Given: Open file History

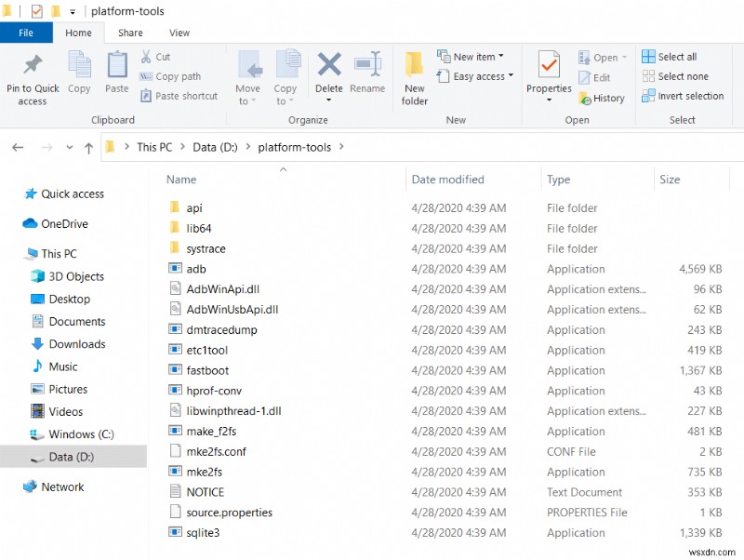Looking at the screenshot, I should [602, 99].
